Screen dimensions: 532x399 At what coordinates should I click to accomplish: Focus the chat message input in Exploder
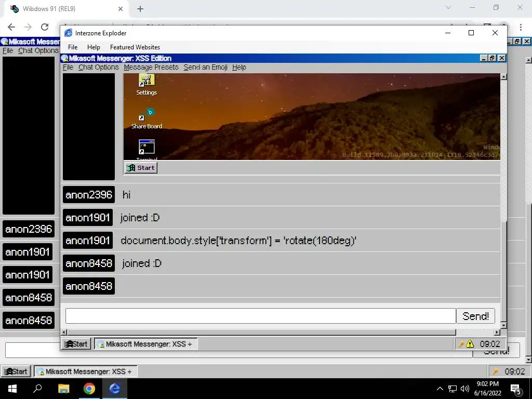point(260,316)
